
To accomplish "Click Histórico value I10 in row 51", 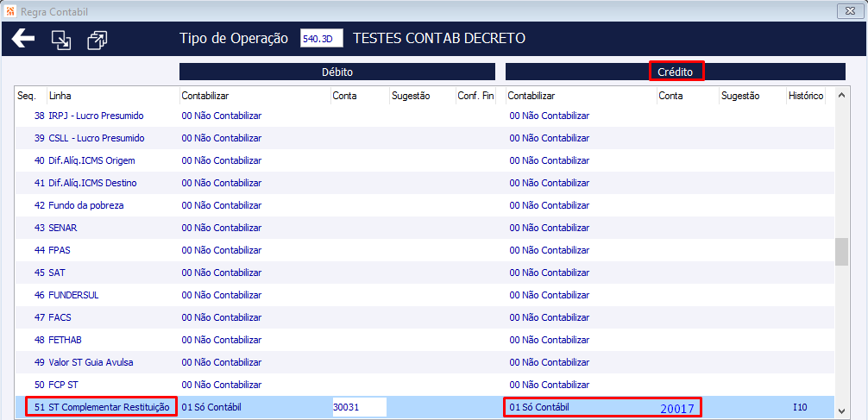I will coord(800,407).
